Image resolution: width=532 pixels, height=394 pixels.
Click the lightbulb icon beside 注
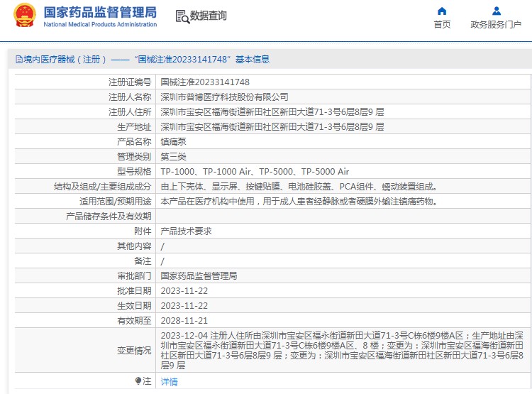pyautogui.click(x=138, y=381)
